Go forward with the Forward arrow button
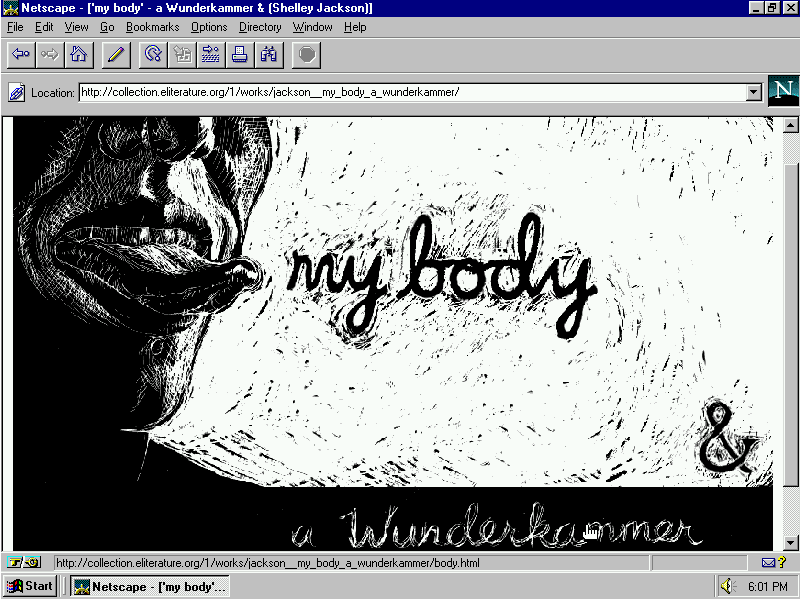Image resolution: width=800 pixels, height=600 pixels. point(50,54)
